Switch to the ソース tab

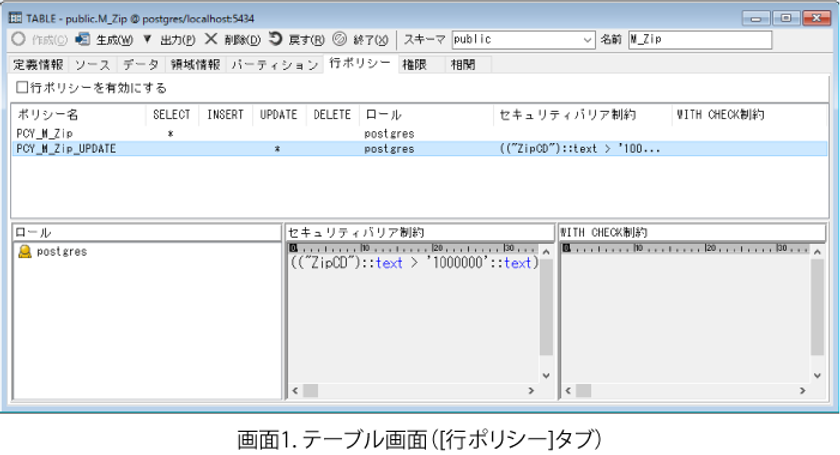coord(92,65)
